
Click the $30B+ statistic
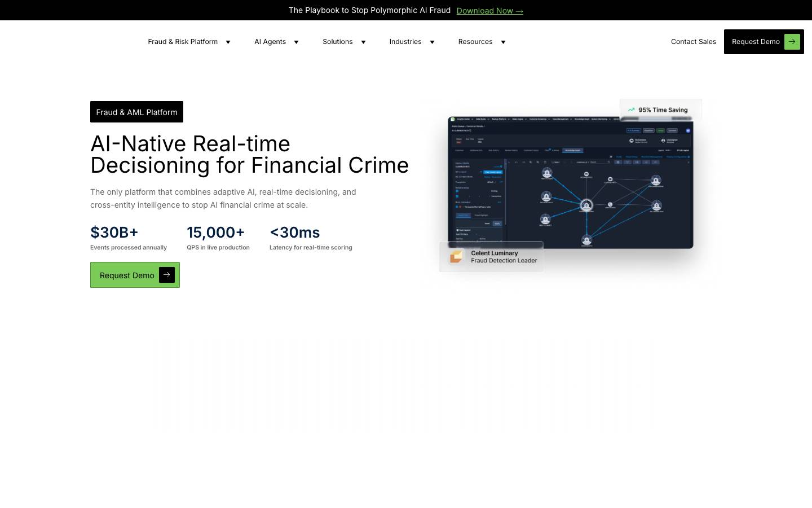pos(114,232)
